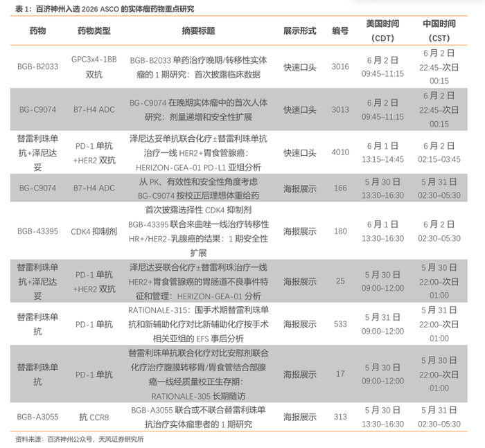This screenshot has width=485, height=448.
Task: Click abstract '首次披露选择性 CDK4 抑制剂'
Action: [198, 231]
